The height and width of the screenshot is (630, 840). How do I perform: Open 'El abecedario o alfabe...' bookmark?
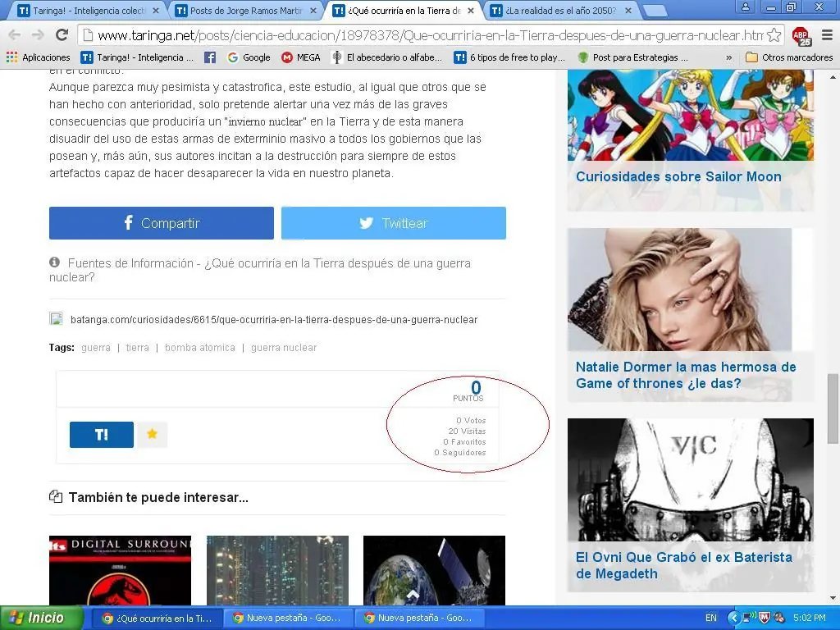click(387, 57)
